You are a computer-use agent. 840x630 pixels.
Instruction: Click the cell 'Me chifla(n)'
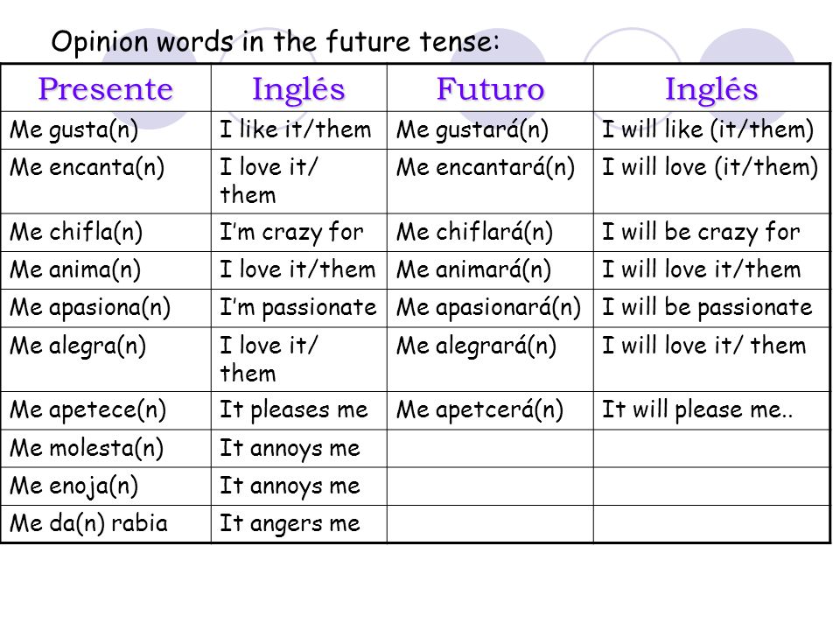[106, 233]
